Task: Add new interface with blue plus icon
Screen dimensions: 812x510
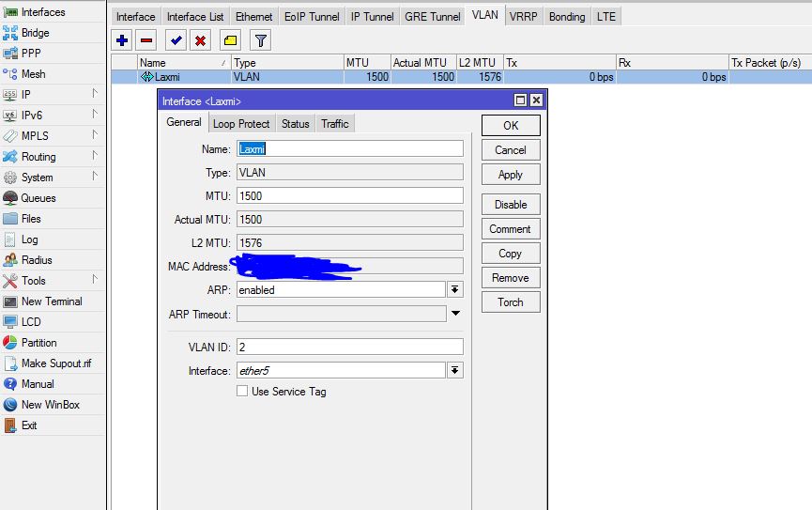Action: click(x=122, y=40)
